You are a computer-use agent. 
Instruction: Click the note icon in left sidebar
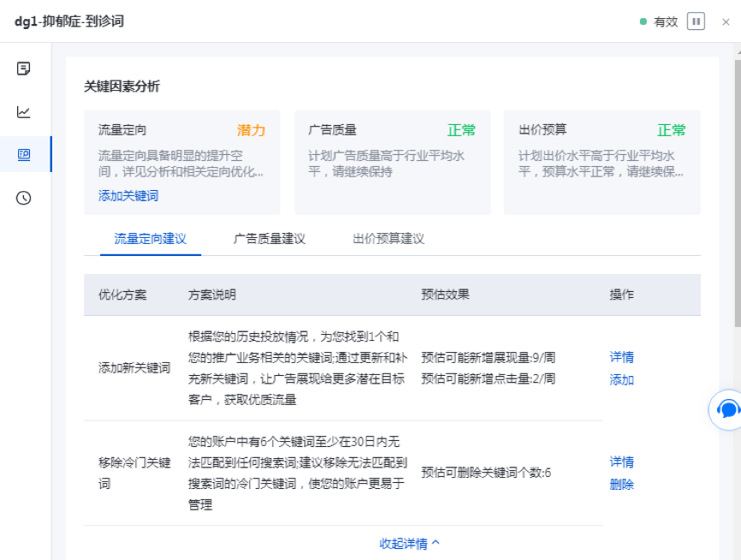pos(24,69)
